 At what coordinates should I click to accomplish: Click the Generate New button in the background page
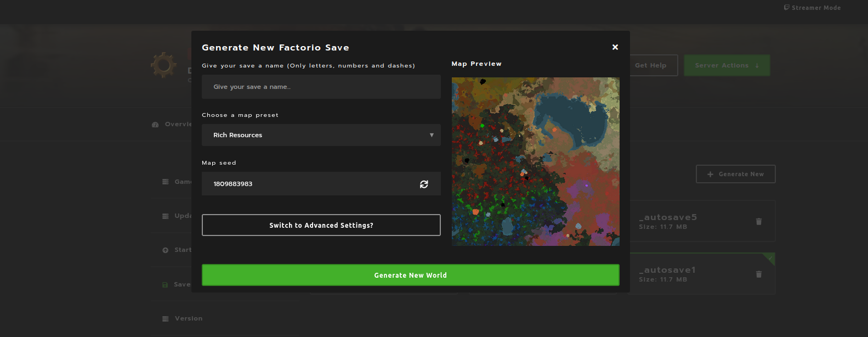tap(736, 174)
